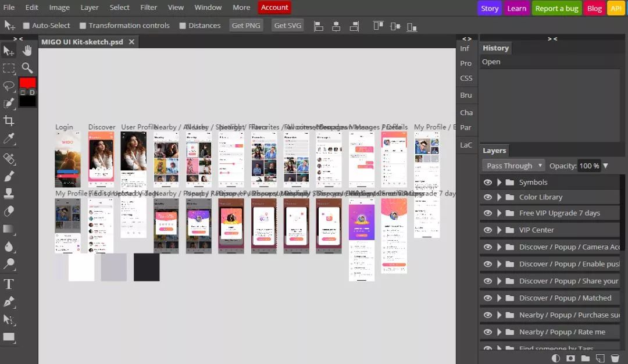
Task: Enable the Auto-Select checkbox
Action: click(26, 26)
